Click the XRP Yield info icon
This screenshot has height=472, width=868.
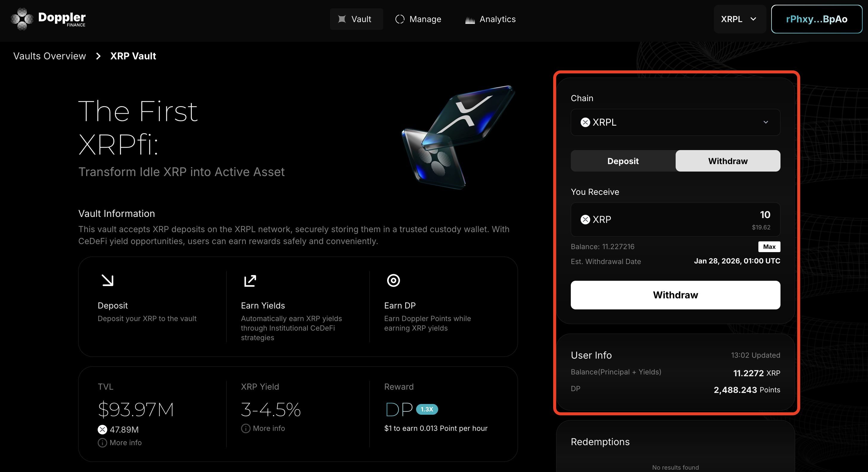(x=246, y=428)
